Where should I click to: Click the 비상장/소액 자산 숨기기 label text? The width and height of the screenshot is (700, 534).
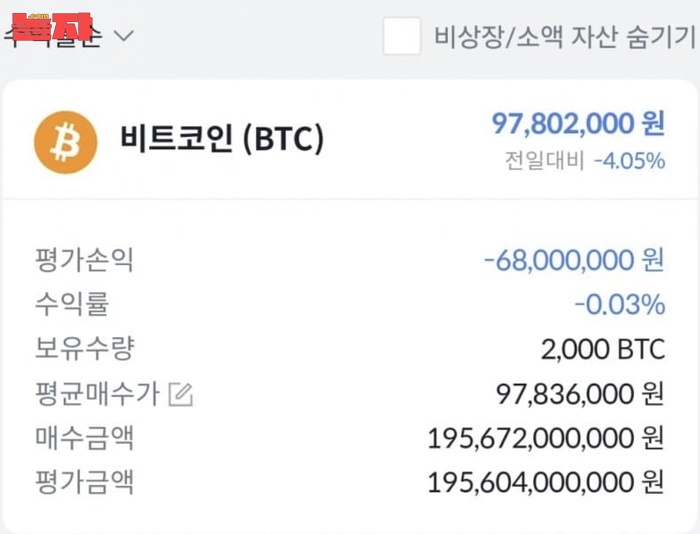(x=563, y=38)
